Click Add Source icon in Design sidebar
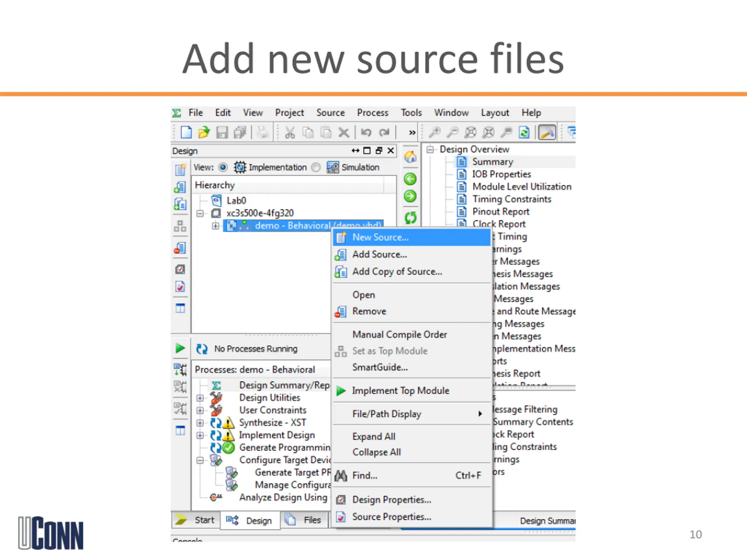747x560 pixels. tap(180, 187)
